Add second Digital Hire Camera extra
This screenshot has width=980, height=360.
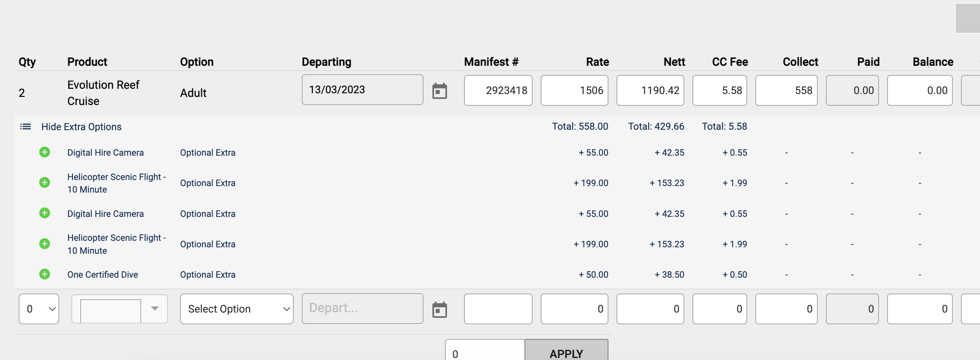pos(45,213)
